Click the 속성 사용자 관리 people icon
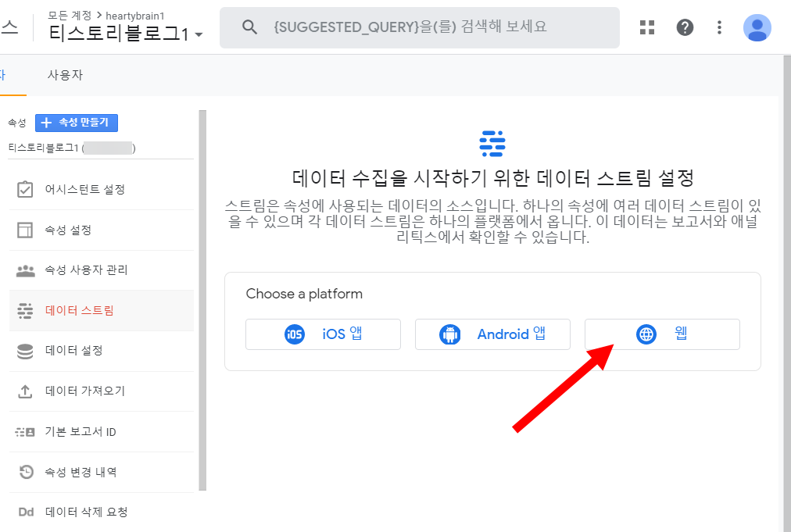791x532 pixels. coord(25,271)
